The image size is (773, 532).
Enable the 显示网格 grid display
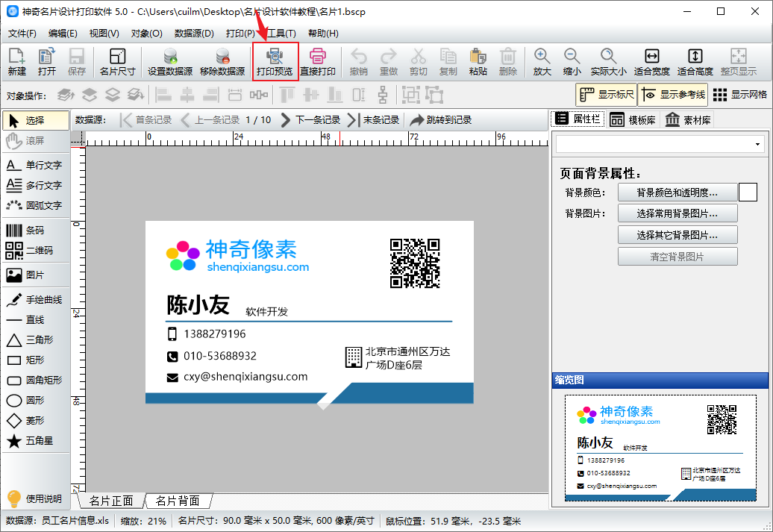tap(739, 95)
